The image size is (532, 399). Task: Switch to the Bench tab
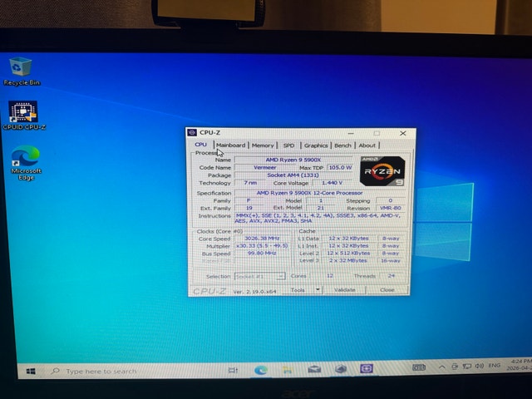342,145
